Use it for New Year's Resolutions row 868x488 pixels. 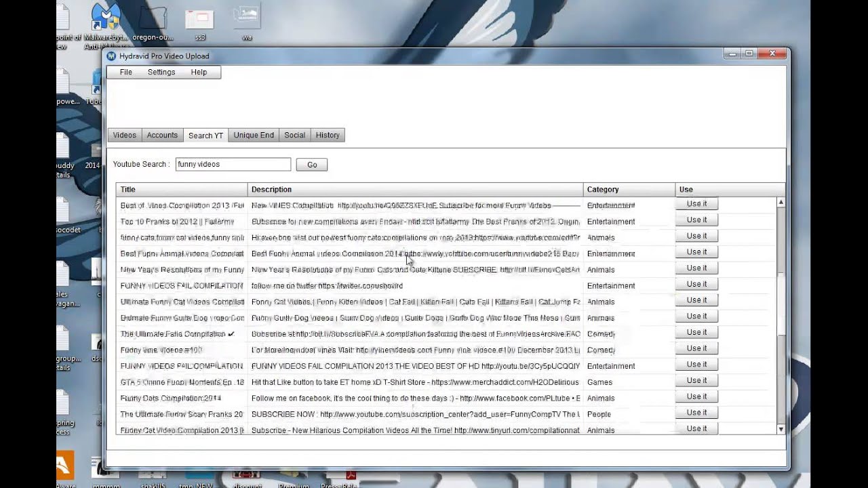pyautogui.click(x=696, y=268)
